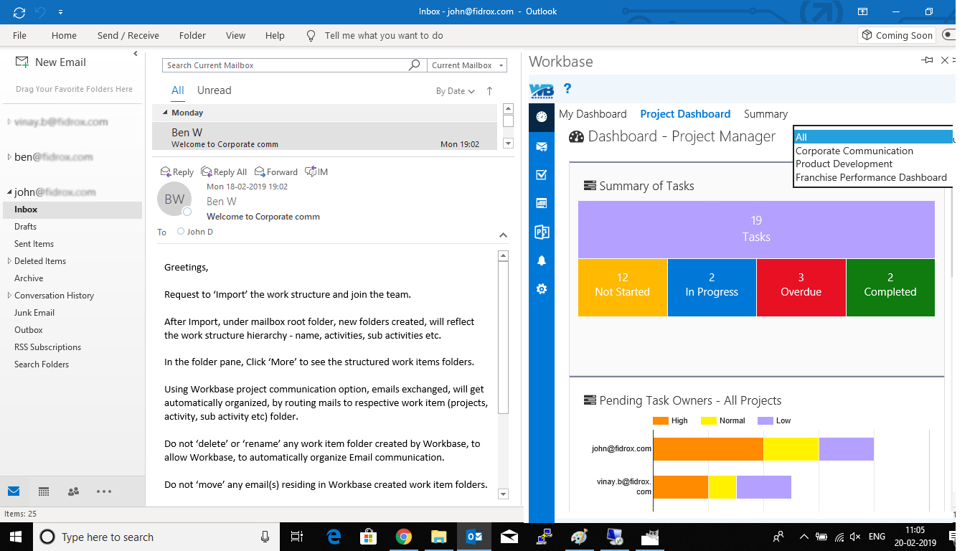Collapse the john@fidrox.com account
Viewport: 980px width, 551px height.
click(9, 192)
